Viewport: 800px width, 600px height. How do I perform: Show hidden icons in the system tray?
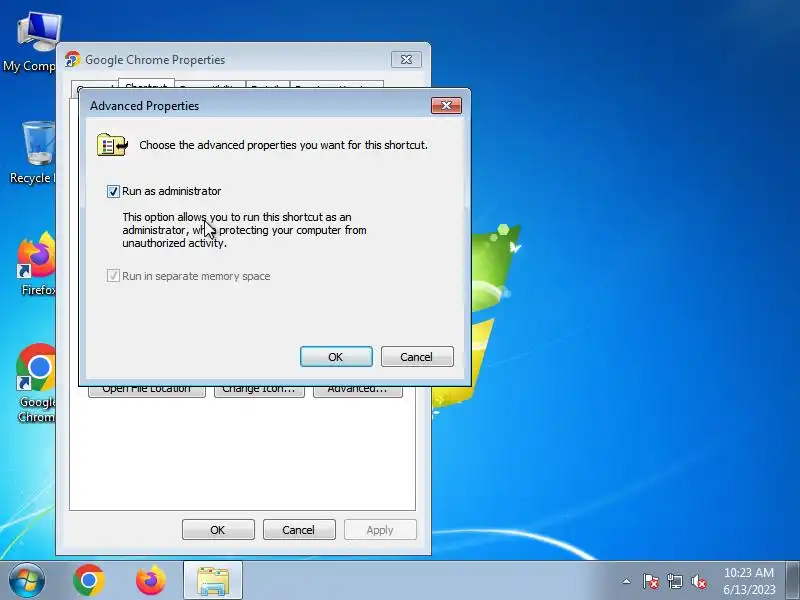pyautogui.click(x=627, y=581)
